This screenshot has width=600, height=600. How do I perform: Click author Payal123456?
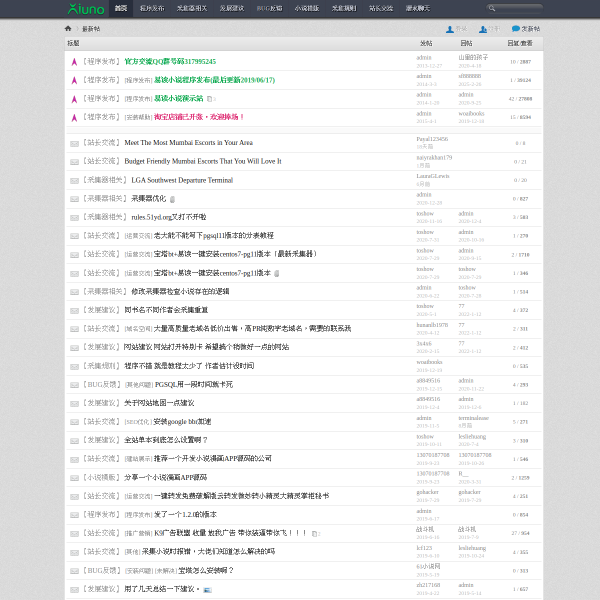(x=432, y=139)
